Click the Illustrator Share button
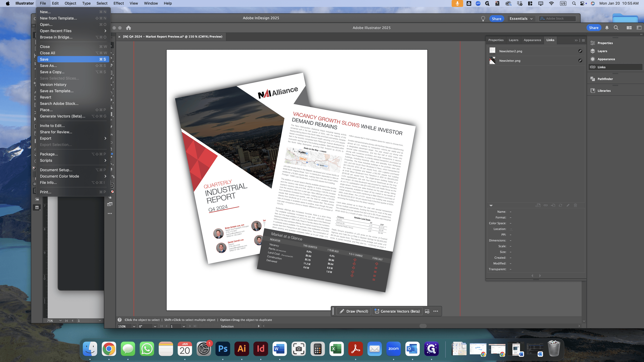The width and height of the screenshot is (644, 362). 594,28
